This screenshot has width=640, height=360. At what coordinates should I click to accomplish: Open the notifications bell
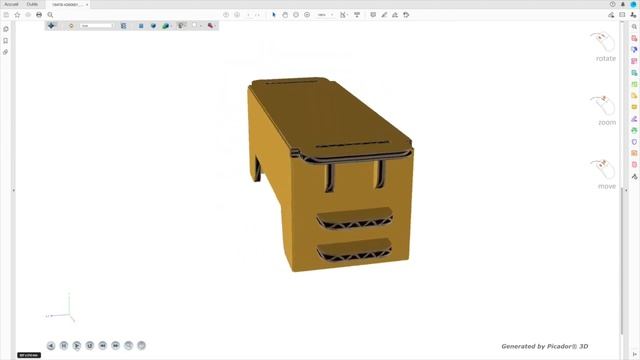click(623, 4)
